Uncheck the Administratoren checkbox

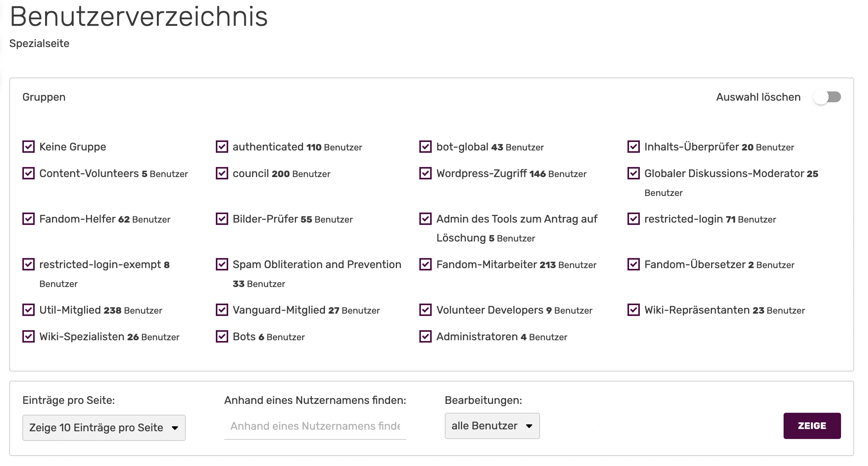426,337
